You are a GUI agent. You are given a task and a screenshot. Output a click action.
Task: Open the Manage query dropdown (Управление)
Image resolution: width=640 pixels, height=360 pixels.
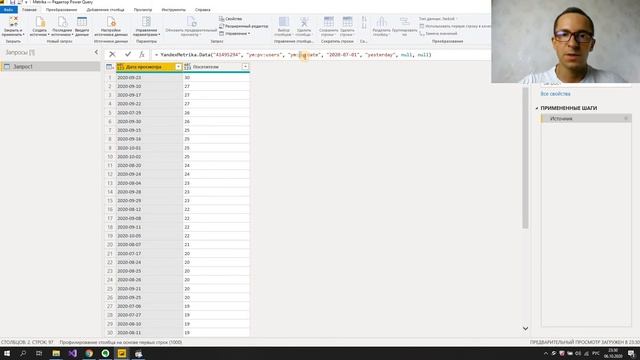click(x=235, y=33)
